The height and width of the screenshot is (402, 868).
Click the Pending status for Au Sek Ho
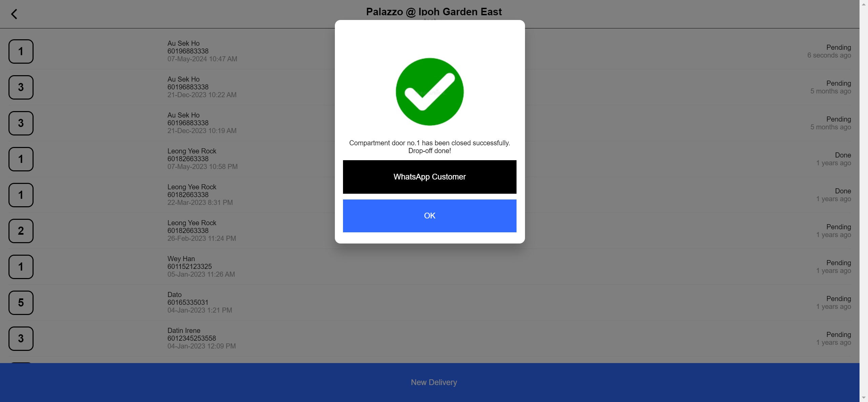pos(839,47)
